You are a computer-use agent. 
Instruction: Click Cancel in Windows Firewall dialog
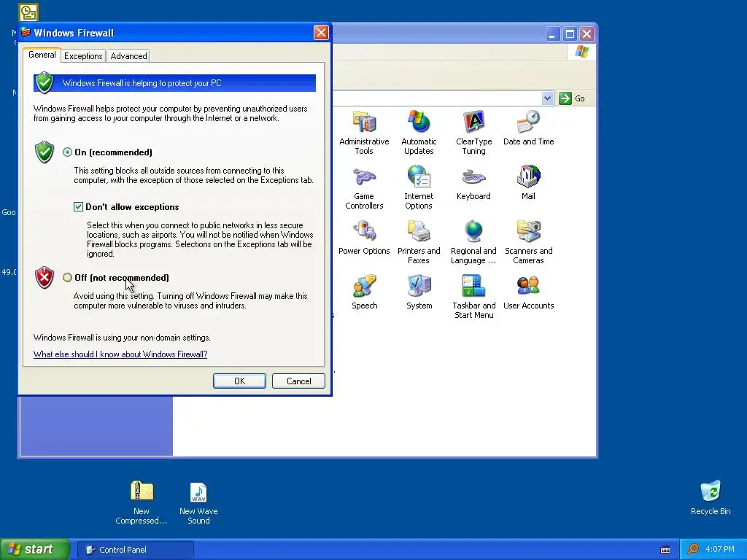(298, 381)
